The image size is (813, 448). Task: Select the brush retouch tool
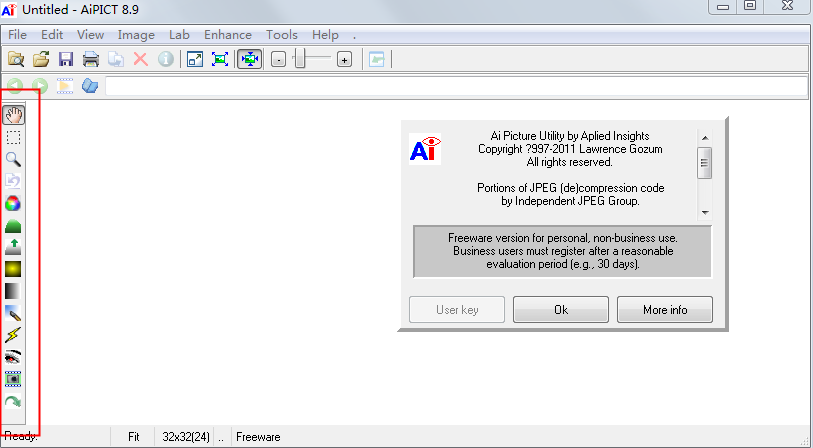(x=13, y=313)
